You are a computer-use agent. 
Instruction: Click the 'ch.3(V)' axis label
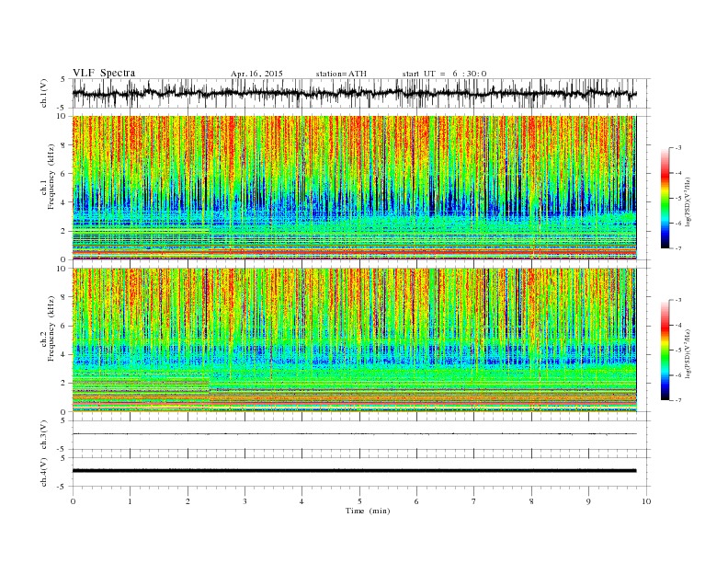(44, 435)
